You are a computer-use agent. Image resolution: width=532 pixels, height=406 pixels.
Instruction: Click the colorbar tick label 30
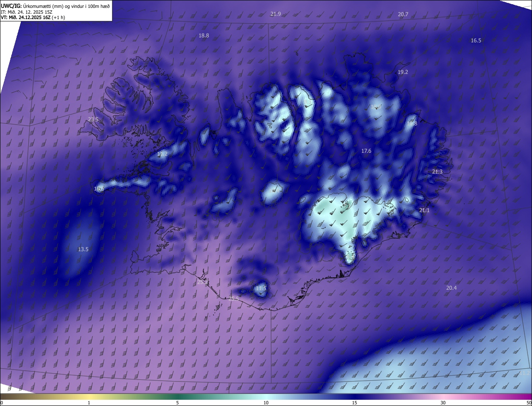point(443,403)
